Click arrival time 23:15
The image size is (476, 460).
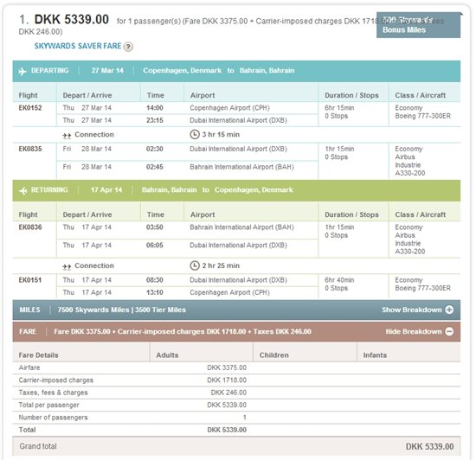coord(155,120)
